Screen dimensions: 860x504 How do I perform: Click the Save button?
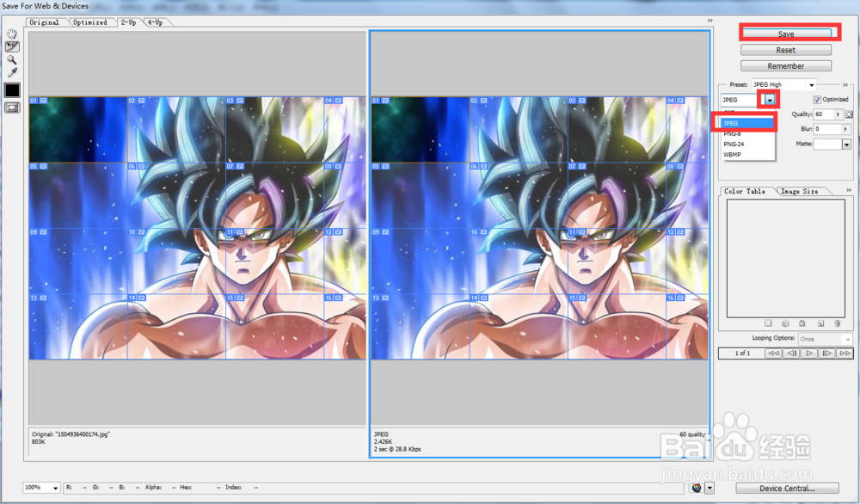[x=786, y=34]
